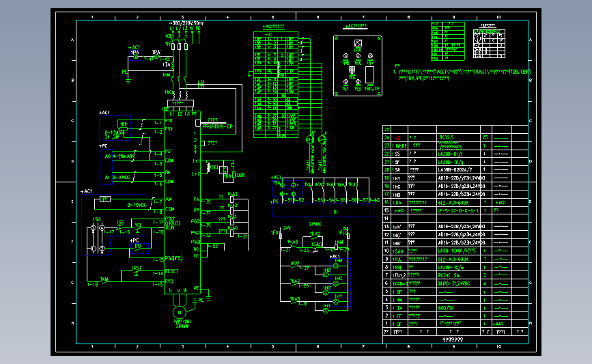
Task: Click the 6L2-A,0~600A entry in row 16
Action: pyautogui.click(x=453, y=202)
